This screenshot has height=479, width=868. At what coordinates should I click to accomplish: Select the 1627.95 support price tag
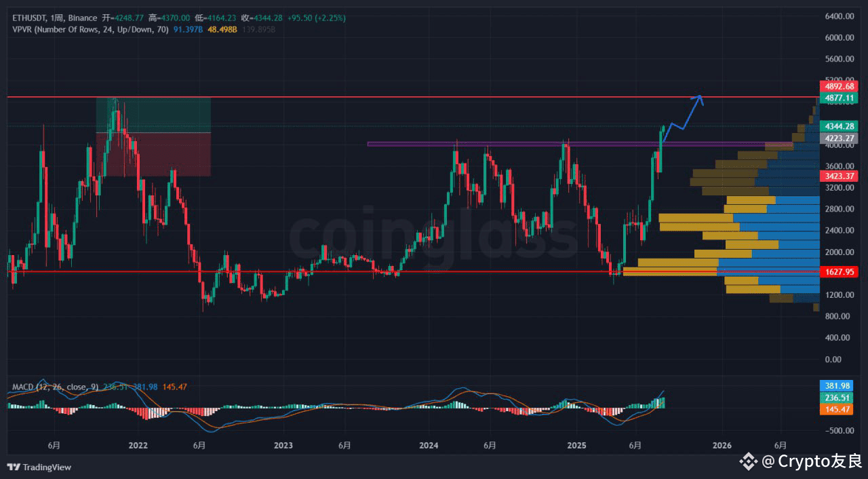pos(840,271)
